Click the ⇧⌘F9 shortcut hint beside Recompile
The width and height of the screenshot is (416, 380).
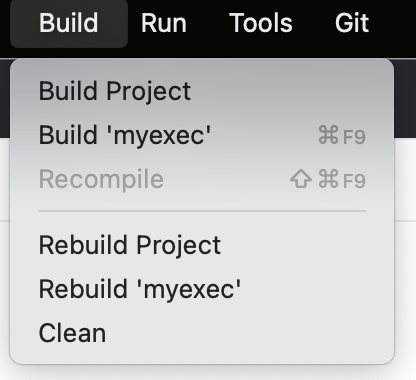click(x=328, y=179)
